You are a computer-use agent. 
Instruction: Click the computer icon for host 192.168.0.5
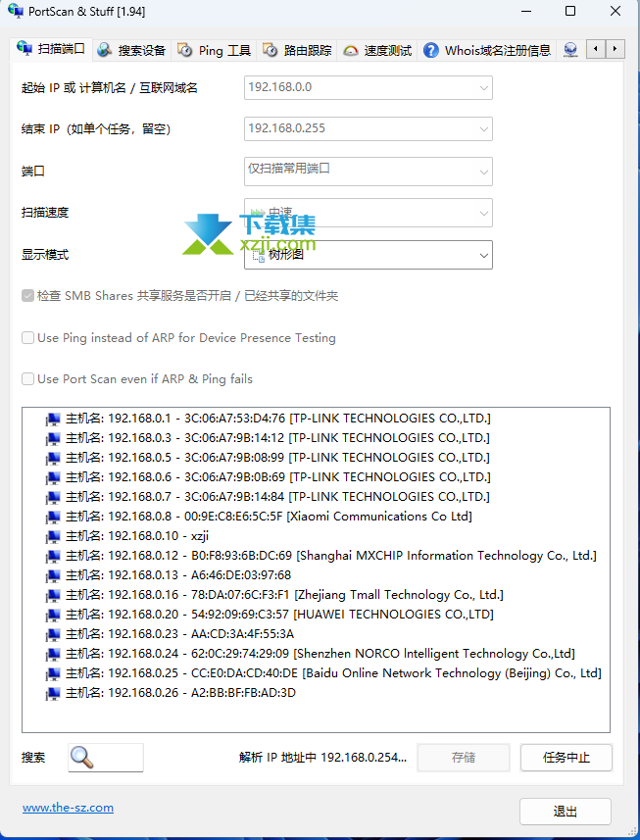53,458
